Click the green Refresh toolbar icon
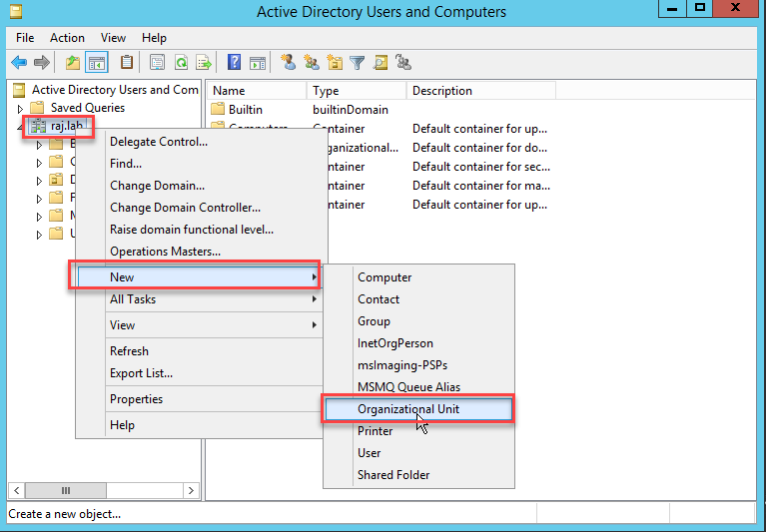 (x=181, y=63)
